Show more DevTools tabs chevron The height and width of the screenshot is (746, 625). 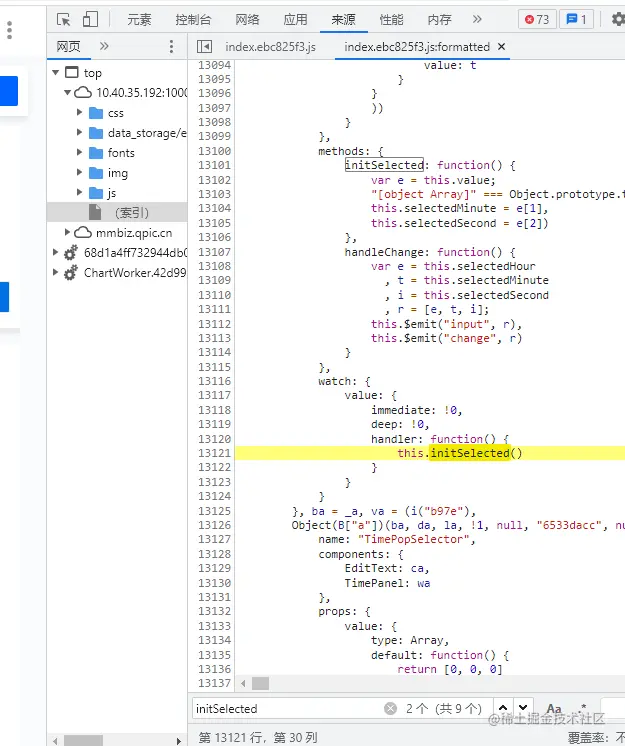coord(477,19)
